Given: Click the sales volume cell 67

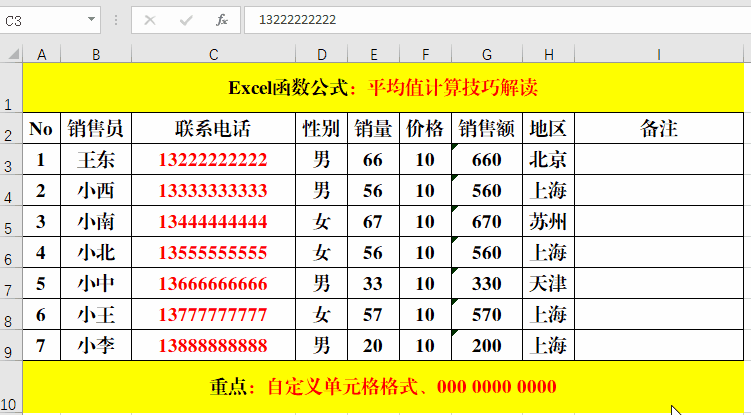Looking at the screenshot, I should tap(374, 221).
